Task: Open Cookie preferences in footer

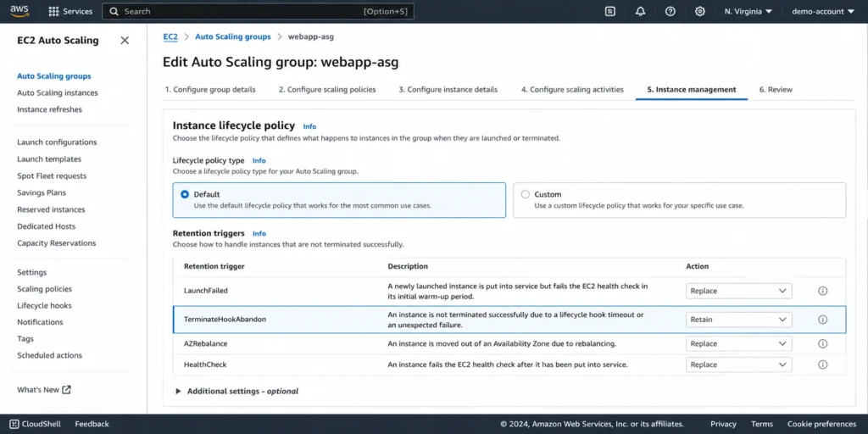Action: [x=821, y=424]
